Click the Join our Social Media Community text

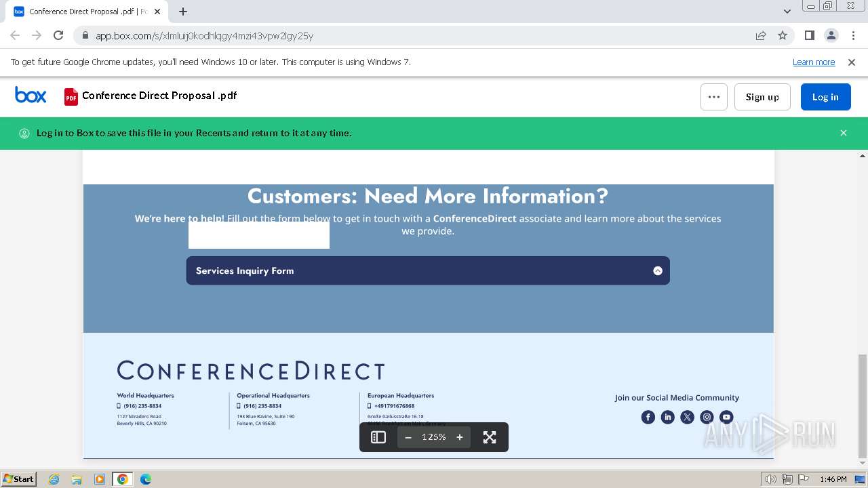(x=677, y=398)
